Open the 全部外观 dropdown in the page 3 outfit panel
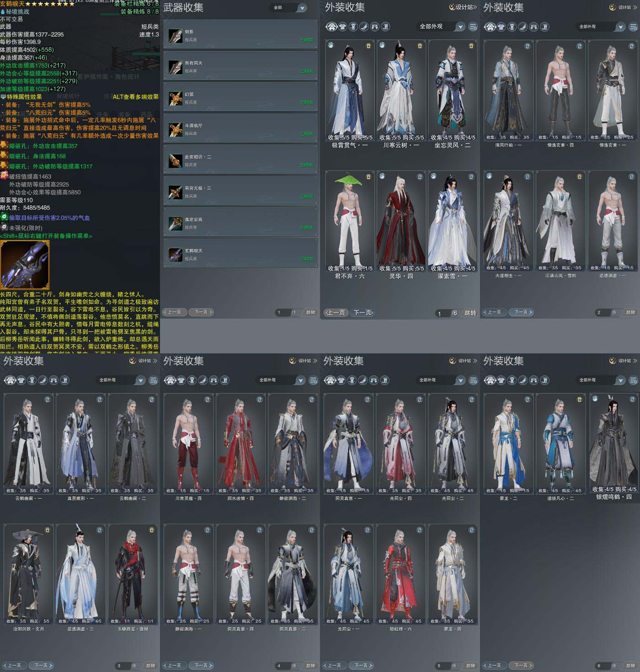This screenshot has height=672, width=640. (120, 380)
